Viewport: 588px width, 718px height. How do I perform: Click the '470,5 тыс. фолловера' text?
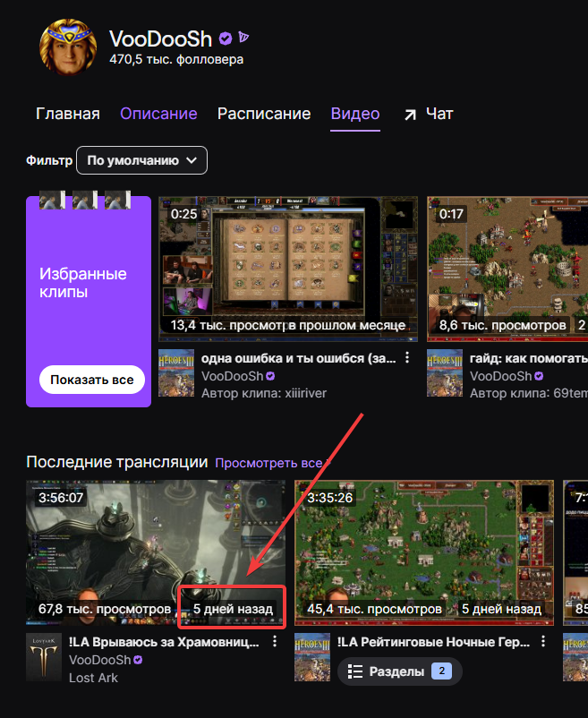click(x=176, y=59)
